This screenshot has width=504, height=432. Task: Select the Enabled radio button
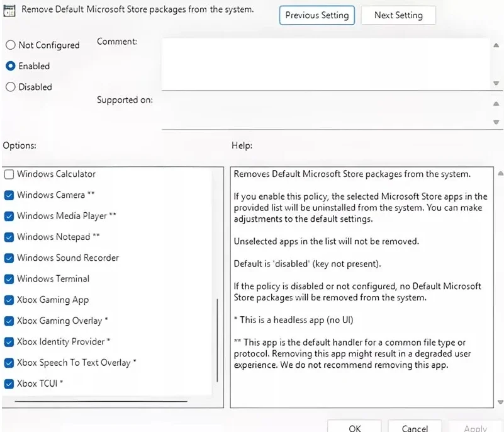(10, 66)
